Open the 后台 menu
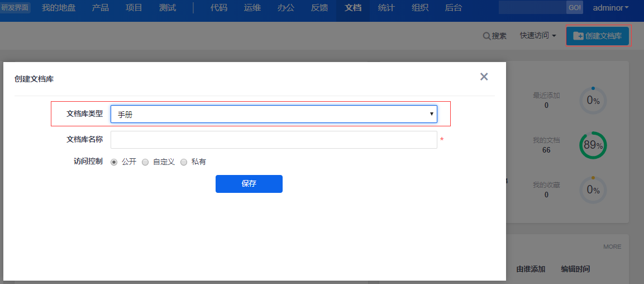644x284 pixels. 454,8
